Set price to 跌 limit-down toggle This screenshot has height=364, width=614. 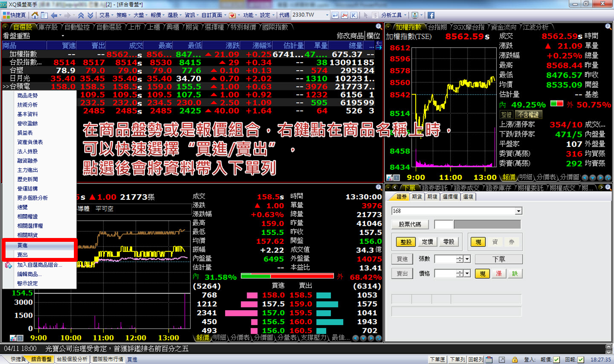point(515,274)
